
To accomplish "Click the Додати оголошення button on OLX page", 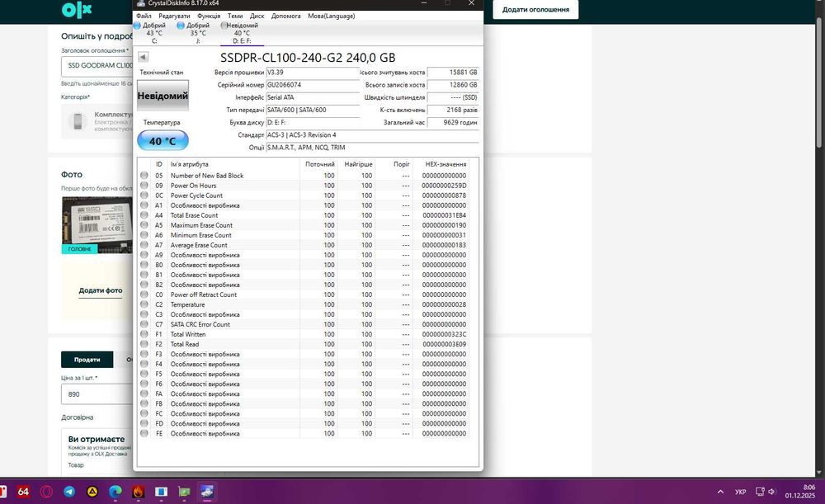I will pyautogui.click(x=535, y=9).
